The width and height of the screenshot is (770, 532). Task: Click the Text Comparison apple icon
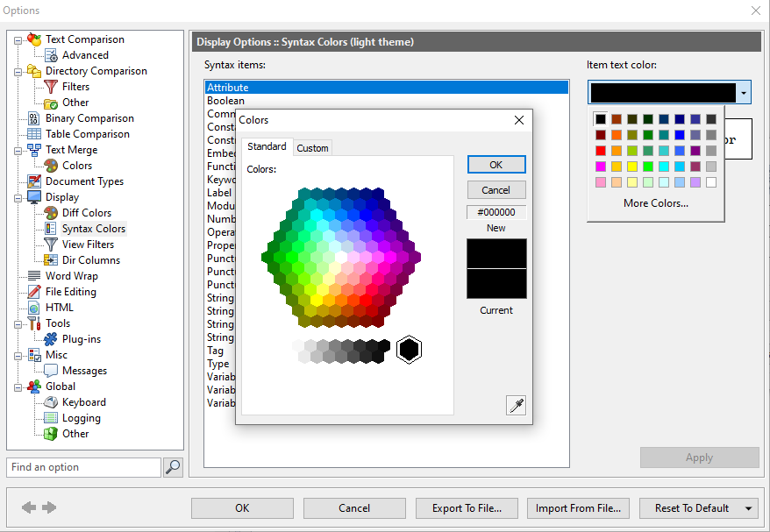(x=34, y=39)
